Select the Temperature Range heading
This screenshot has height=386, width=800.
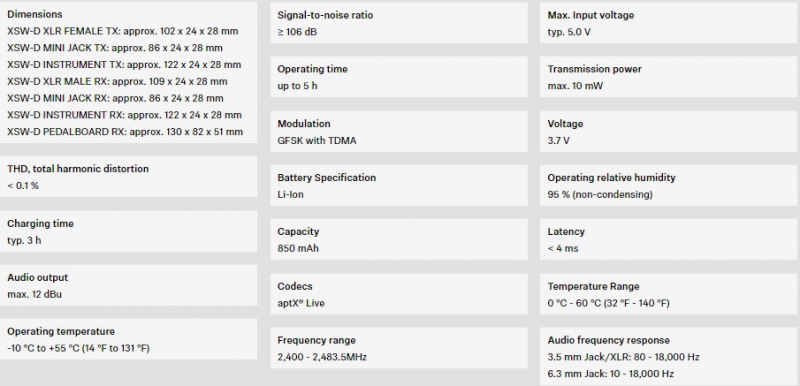593,286
